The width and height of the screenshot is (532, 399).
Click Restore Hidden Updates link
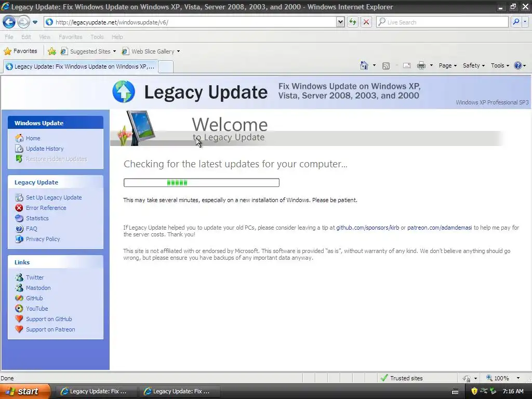pos(56,159)
